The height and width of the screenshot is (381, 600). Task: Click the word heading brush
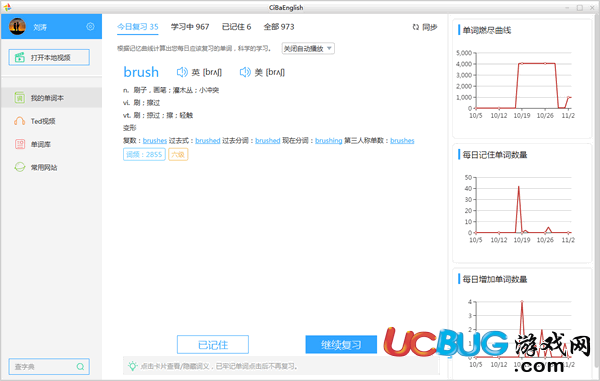point(141,72)
